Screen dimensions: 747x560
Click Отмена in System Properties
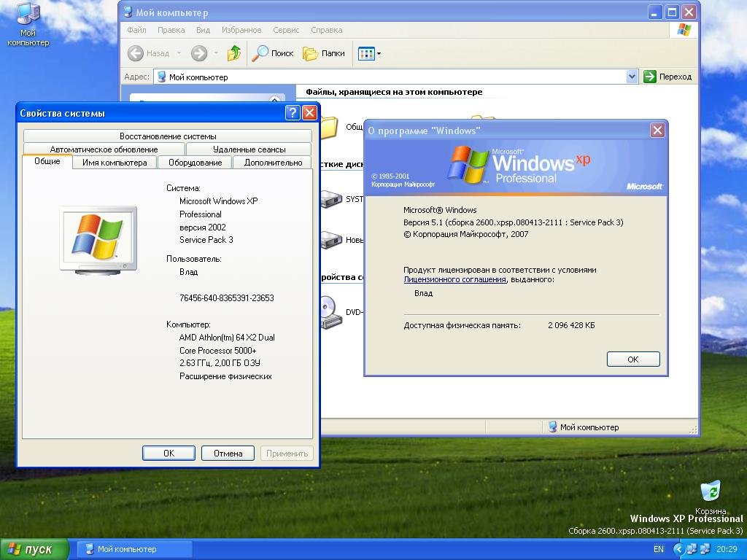click(x=228, y=453)
